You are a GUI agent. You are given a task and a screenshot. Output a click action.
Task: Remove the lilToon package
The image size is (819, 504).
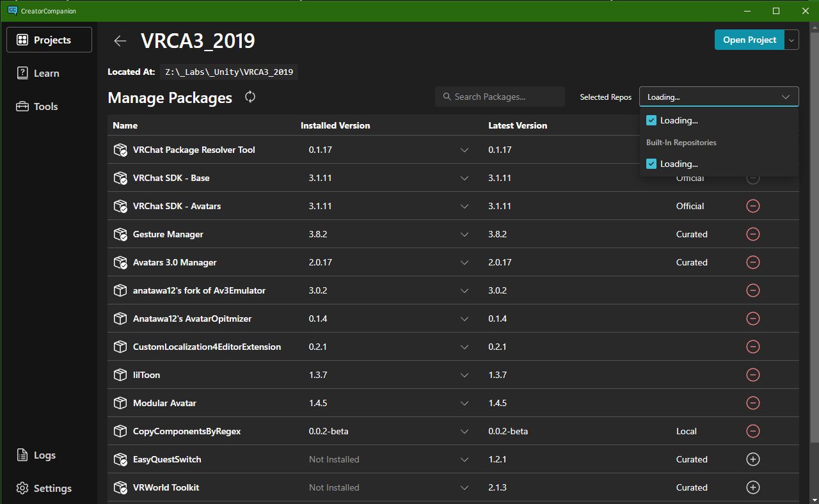(x=753, y=375)
